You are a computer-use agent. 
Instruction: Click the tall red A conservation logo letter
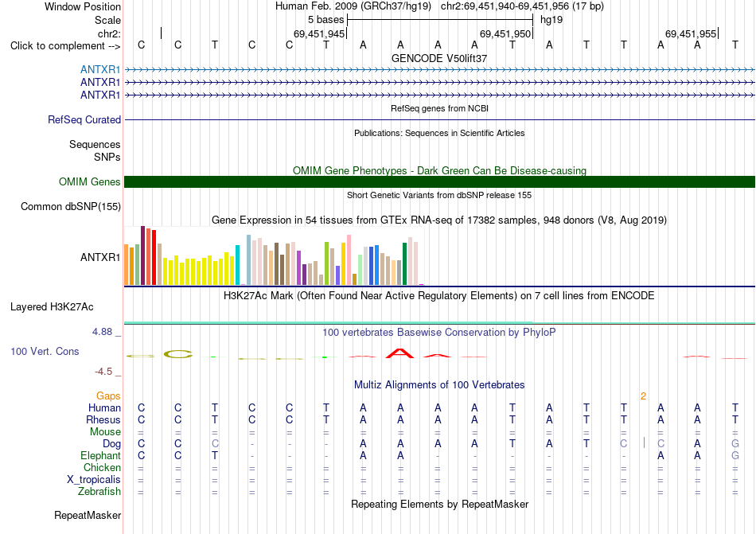399,353
